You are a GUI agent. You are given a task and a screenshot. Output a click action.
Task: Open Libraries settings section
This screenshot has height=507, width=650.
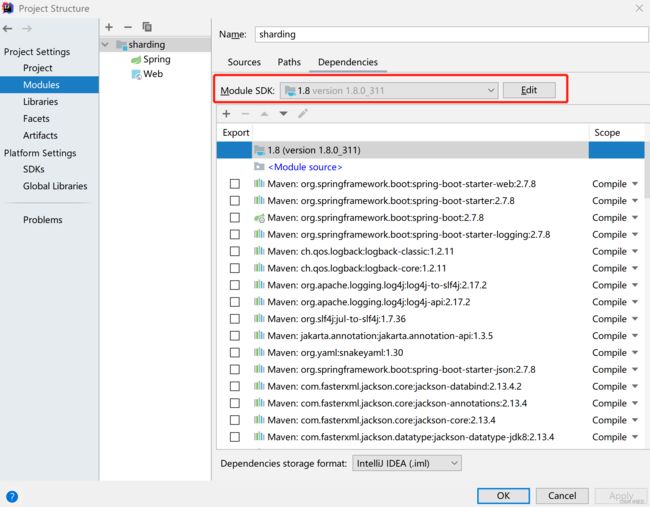41,102
